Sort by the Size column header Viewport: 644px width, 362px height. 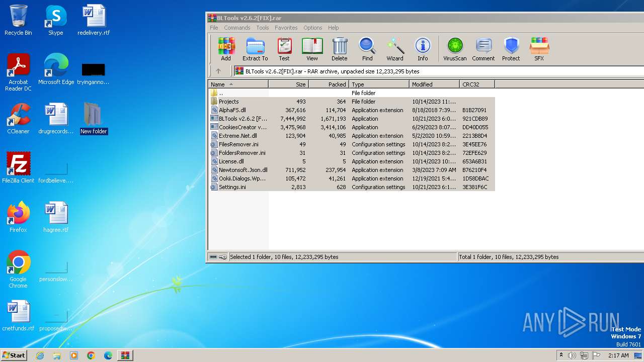(288, 84)
